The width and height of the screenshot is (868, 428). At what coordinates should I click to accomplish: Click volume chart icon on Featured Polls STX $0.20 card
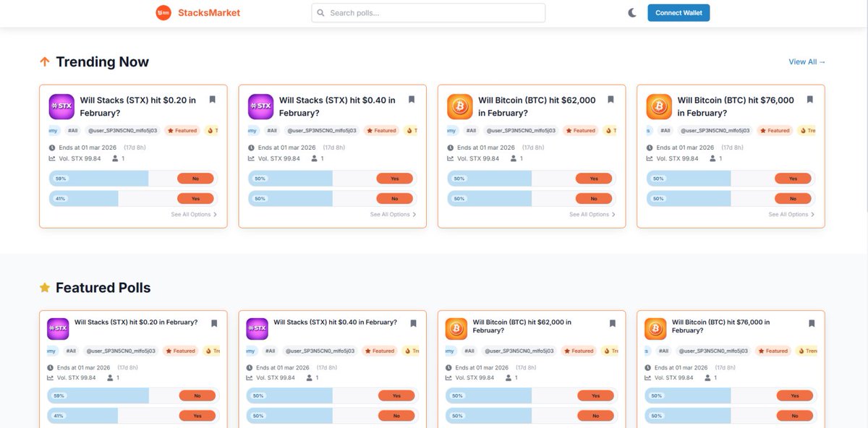coord(51,377)
